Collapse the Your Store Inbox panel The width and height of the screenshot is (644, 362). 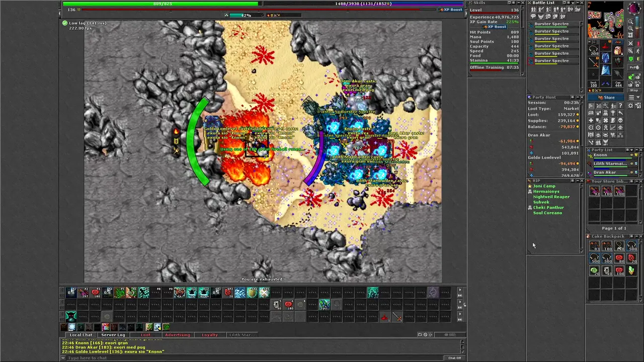click(x=637, y=181)
